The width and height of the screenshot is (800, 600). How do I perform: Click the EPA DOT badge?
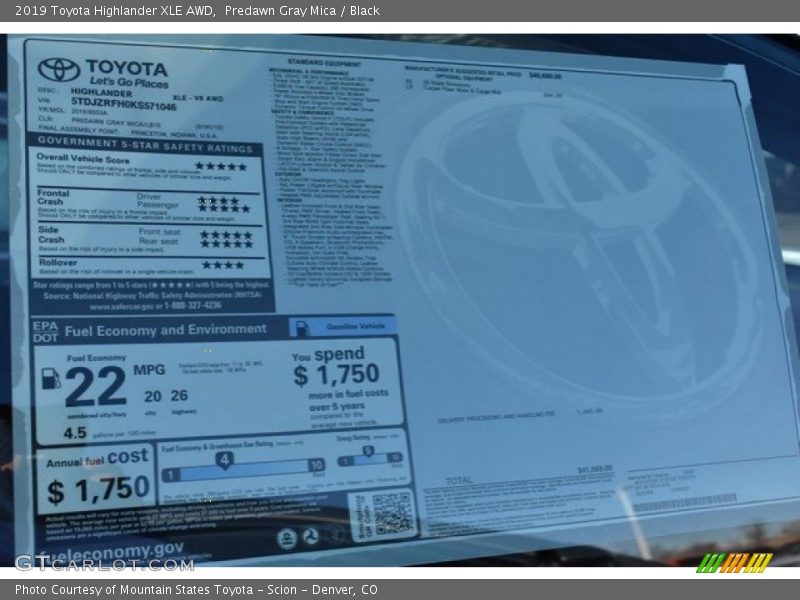pyautogui.click(x=45, y=332)
